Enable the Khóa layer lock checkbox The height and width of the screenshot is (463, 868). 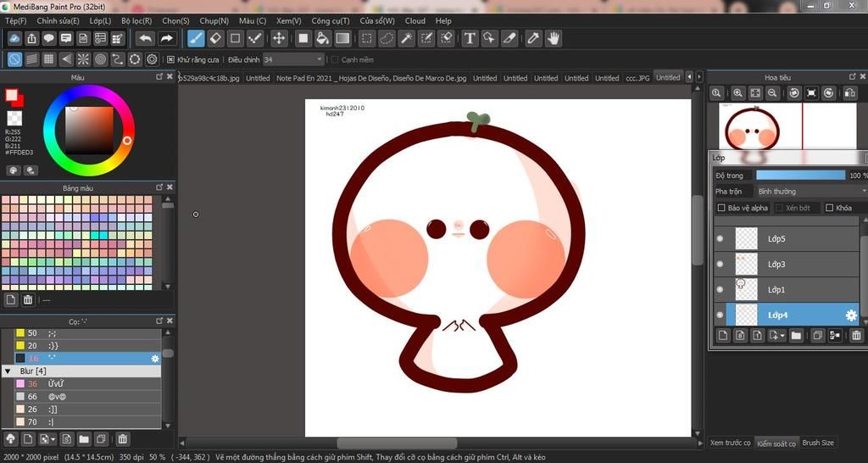coord(829,208)
